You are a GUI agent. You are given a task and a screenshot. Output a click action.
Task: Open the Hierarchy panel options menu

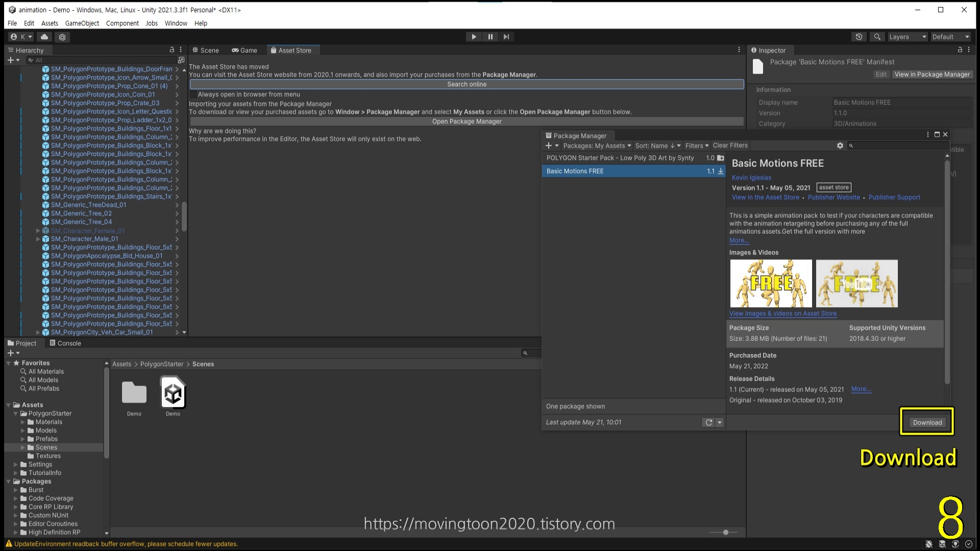tap(181, 50)
